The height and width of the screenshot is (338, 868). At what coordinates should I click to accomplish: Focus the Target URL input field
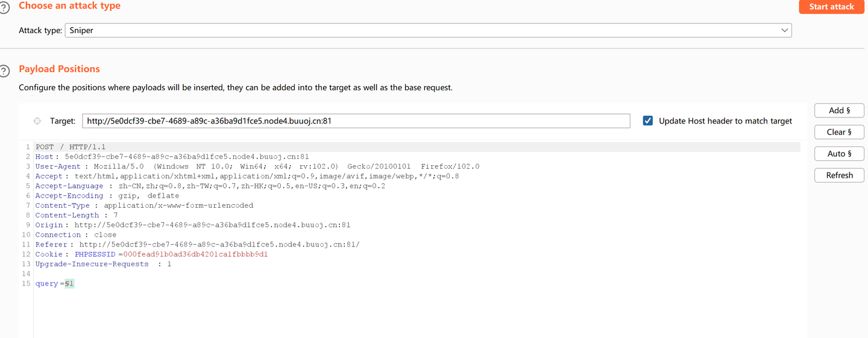pos(356,120)
